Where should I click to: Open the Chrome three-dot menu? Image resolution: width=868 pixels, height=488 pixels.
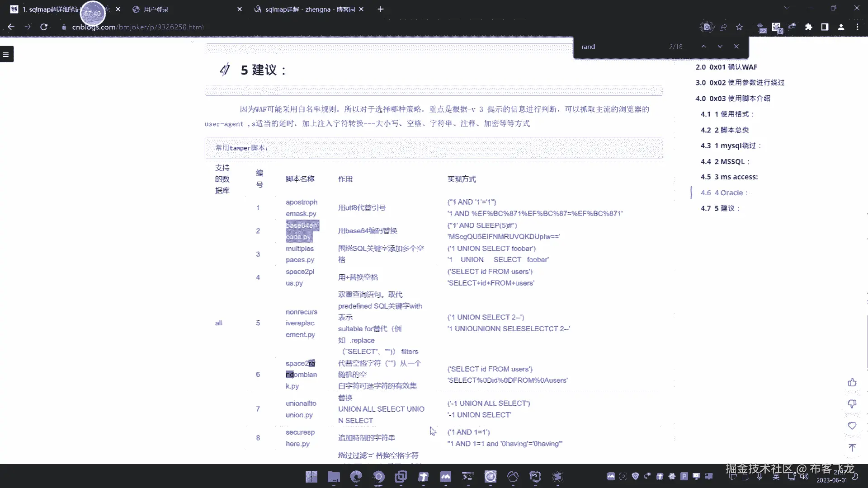tap(857, 27)
